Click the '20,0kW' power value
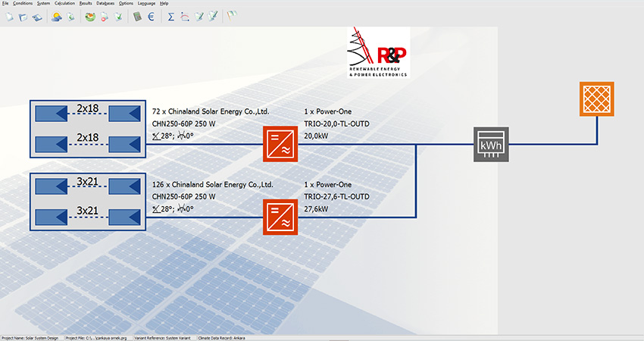The height and width of the screenshot is (341, 644). pos(316,136)
